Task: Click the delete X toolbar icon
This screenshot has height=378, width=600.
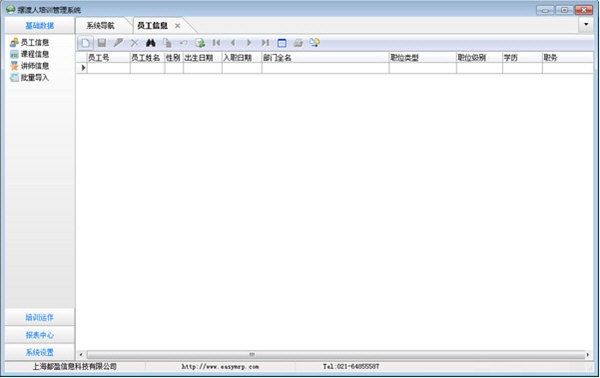Action: point(134,43)
